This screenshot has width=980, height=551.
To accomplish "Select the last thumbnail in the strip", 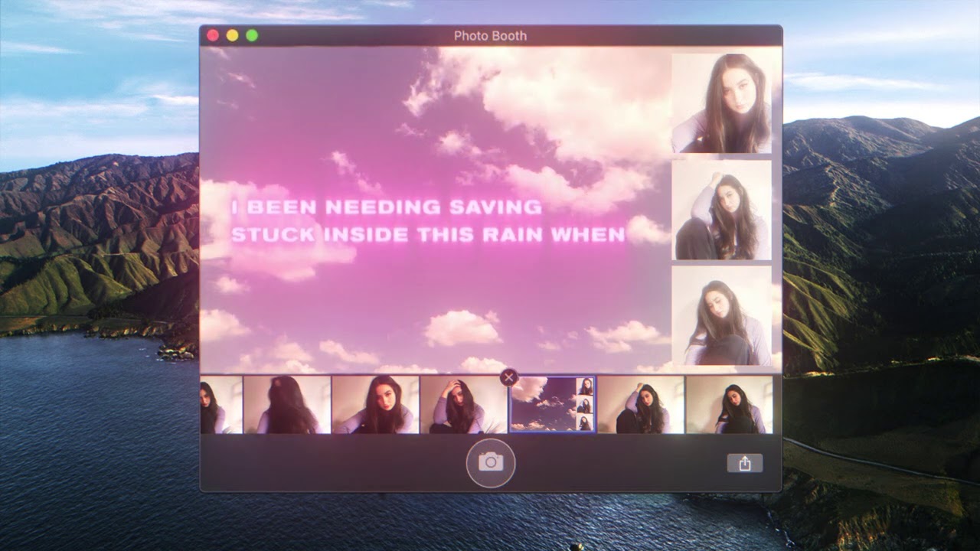I will point(730,405).
